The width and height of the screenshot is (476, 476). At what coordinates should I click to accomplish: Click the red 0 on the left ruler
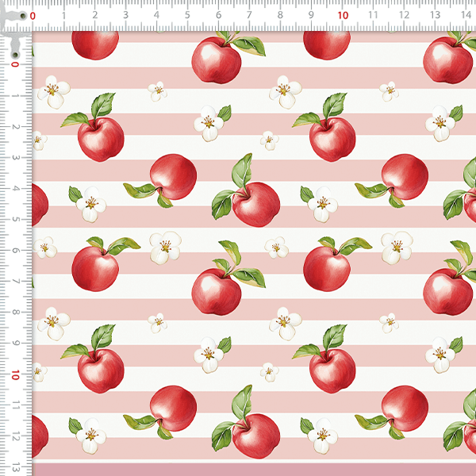(15, 64)
